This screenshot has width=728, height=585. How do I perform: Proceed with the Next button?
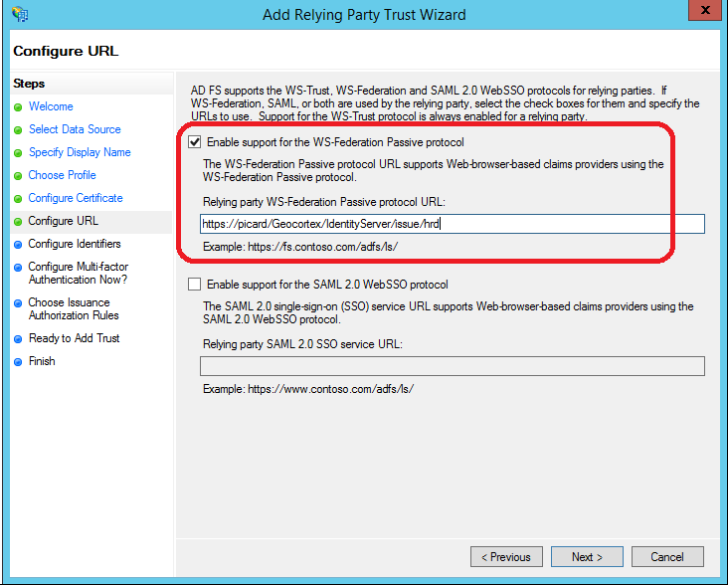[x=587, y=557]
